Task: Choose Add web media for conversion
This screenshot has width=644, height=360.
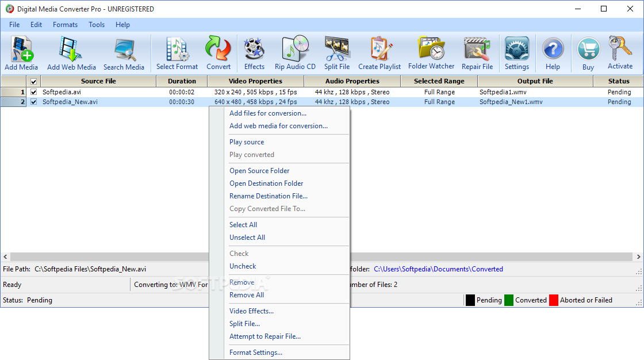Action: click(x=279, y=126)
